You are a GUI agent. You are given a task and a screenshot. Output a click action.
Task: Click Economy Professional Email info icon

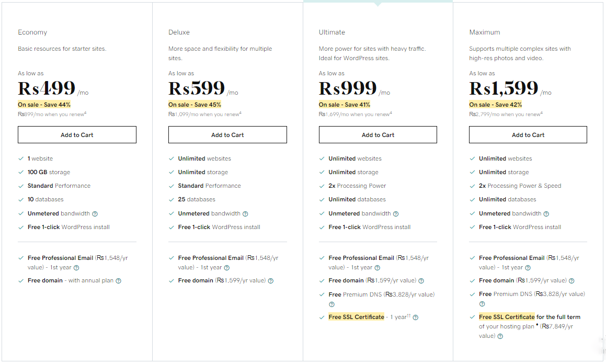click(76, 268)
